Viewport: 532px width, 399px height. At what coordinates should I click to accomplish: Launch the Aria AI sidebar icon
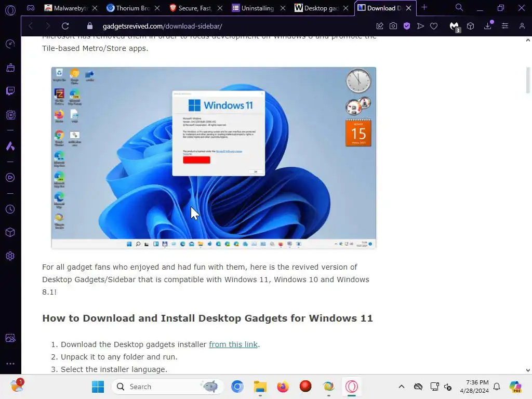[x=10, y=146]
